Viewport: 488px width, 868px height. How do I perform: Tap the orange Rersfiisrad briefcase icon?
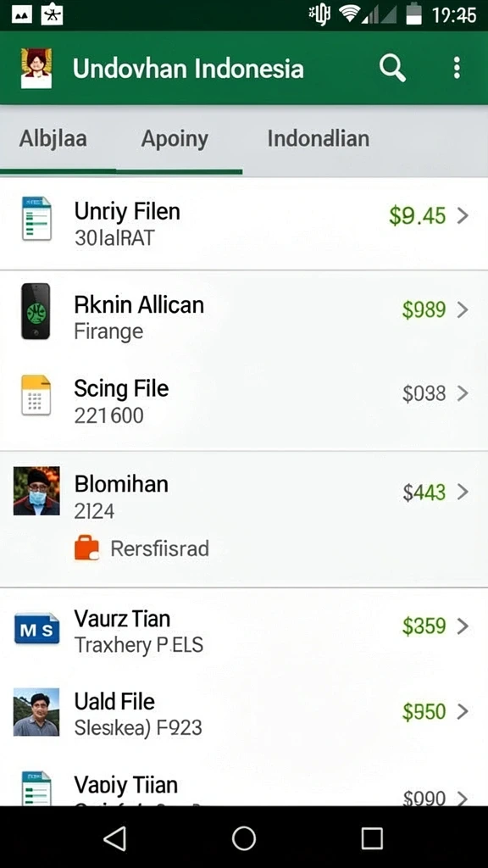(87, 548)
